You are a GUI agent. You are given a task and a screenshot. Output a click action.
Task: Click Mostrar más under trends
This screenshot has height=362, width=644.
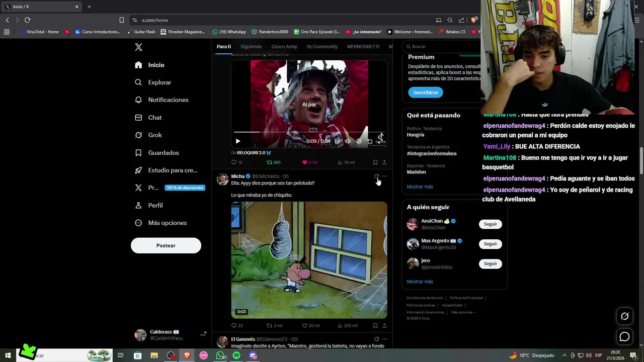420,187
